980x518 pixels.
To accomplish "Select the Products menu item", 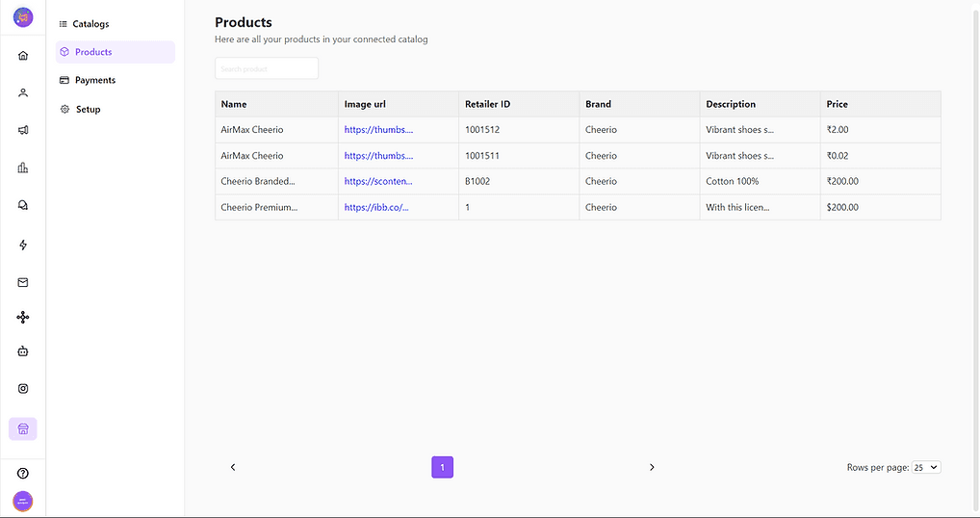I will [115, 52].
